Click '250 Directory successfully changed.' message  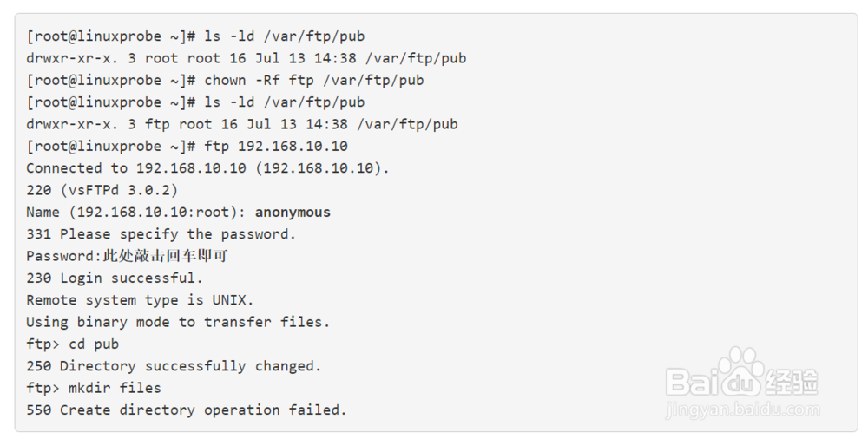pos(174,366)
